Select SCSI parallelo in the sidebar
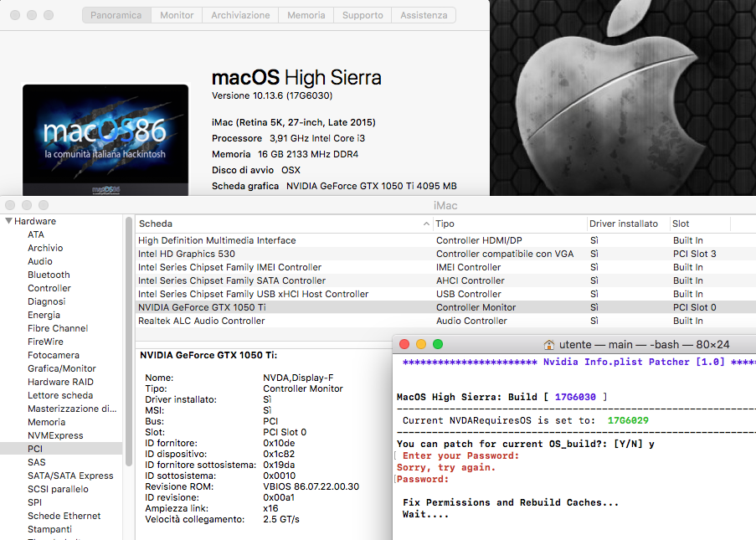This screenshot has height=540, width=756. (58, 489)
